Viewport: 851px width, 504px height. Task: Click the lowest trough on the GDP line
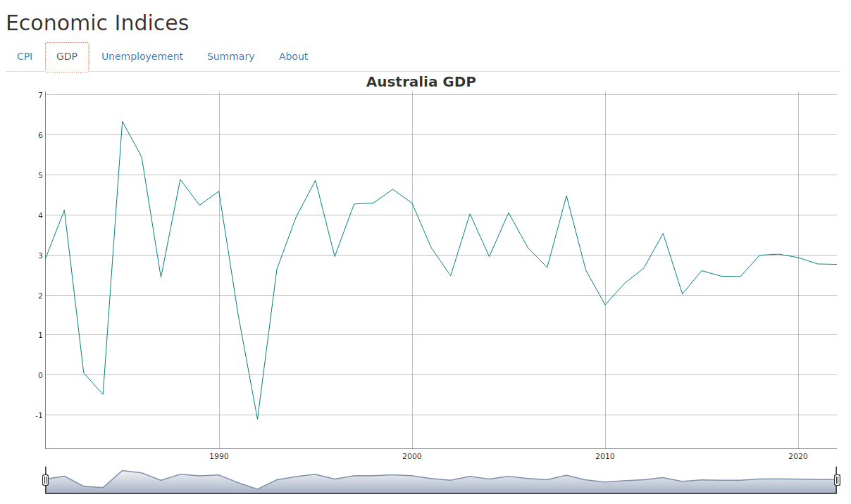point(258,419)
